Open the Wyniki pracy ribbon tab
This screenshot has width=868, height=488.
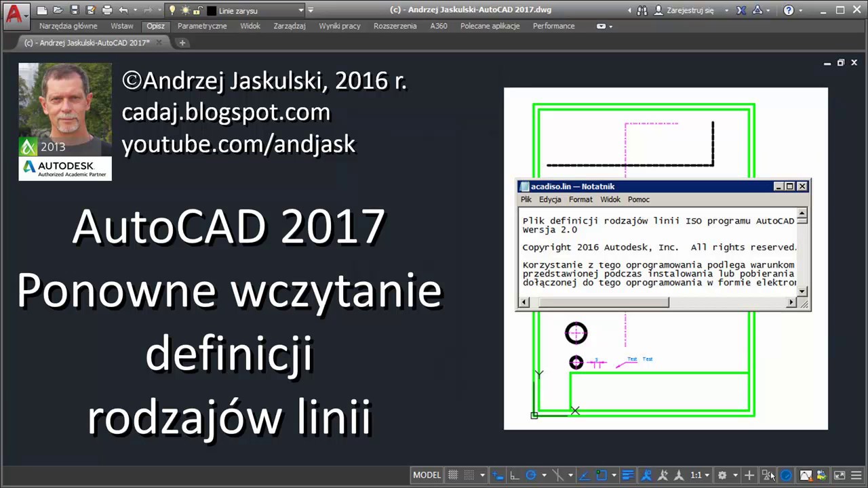tap(340, 26)
